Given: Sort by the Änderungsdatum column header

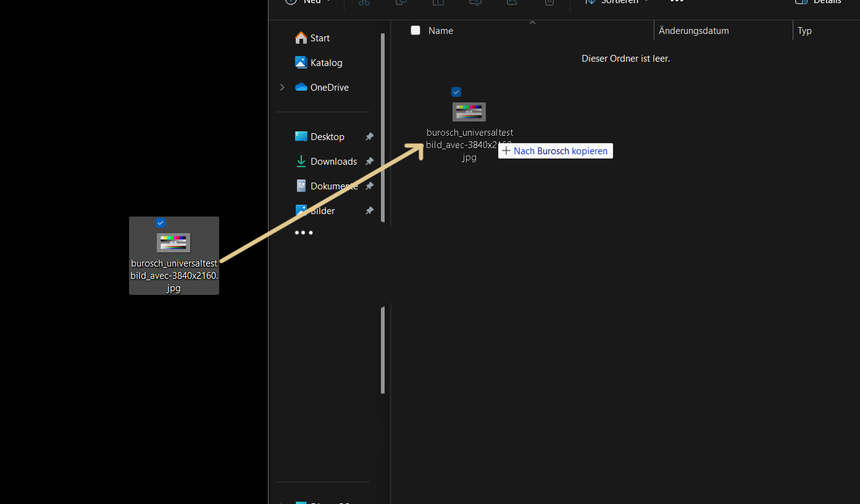Looking at the screenshot, I should tap(694, 31).
